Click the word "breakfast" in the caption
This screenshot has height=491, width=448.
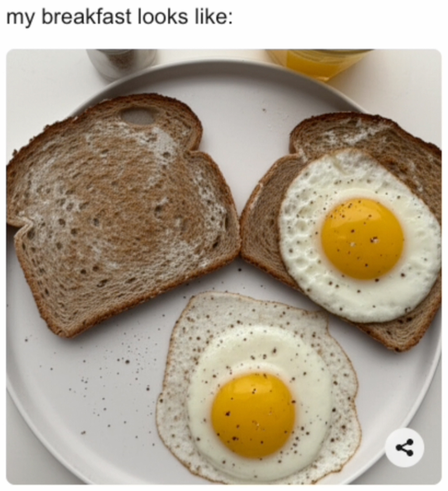tap(86, 17)
